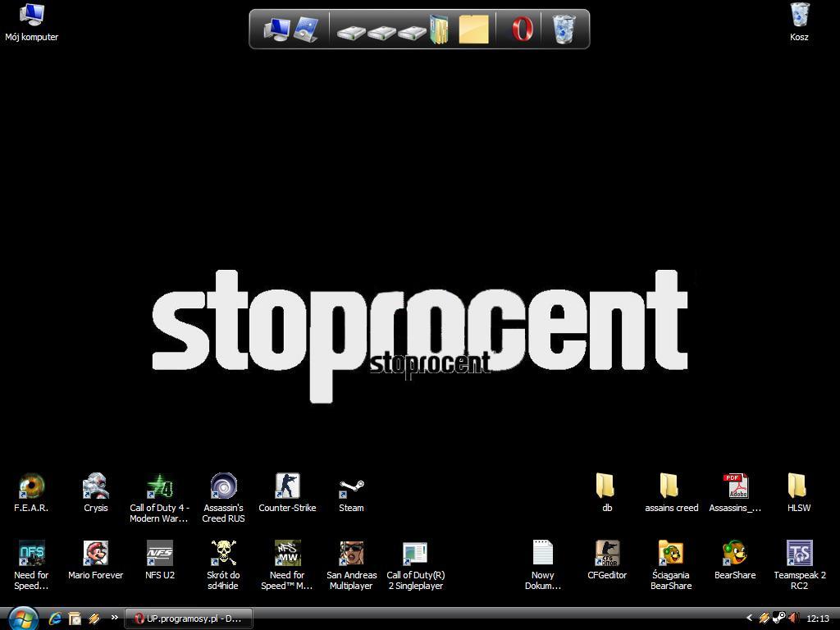Open the plain yellow folder in dock

[x=473, y=29]
